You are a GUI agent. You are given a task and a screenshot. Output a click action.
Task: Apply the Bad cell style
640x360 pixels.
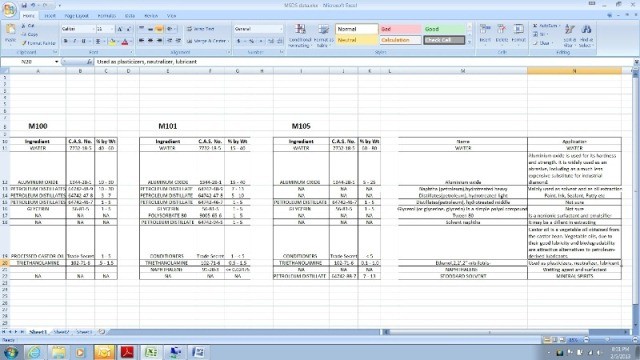(400, 29)
